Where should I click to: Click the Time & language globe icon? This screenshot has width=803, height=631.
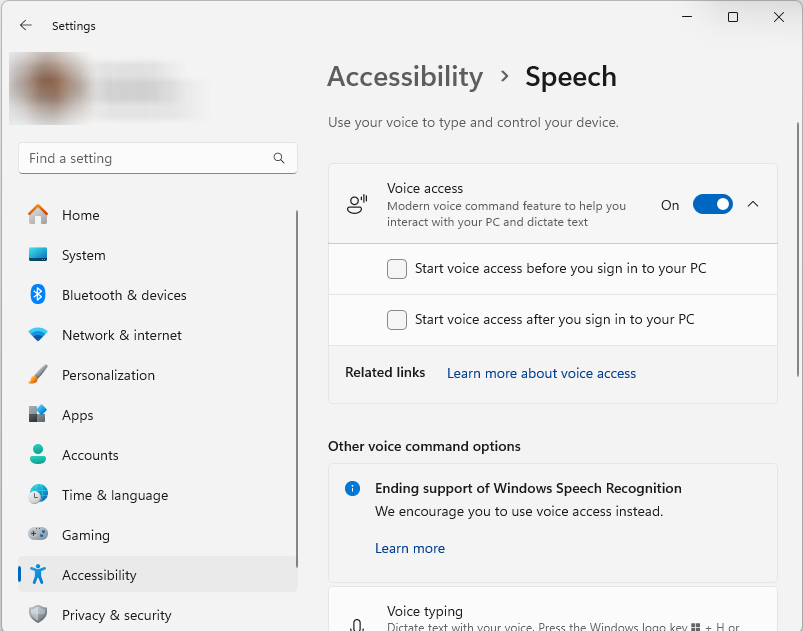[x=38, y=494]
